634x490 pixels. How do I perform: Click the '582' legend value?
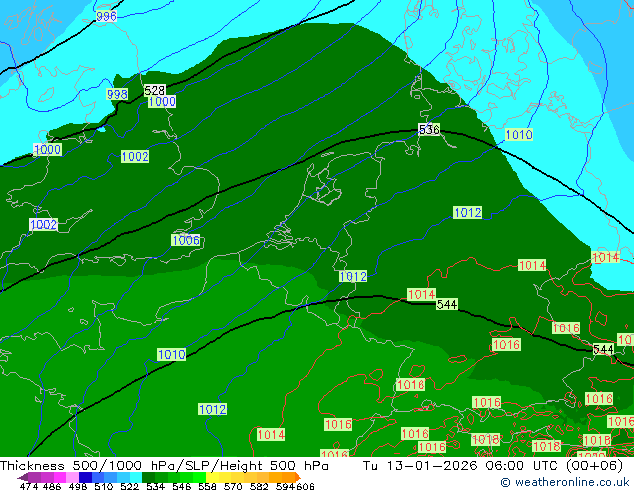259,486
